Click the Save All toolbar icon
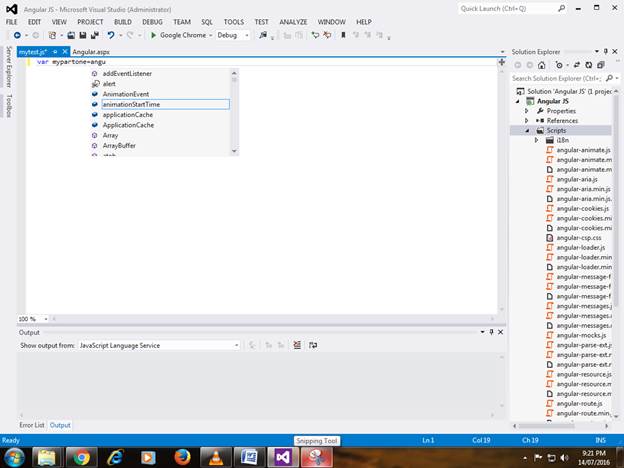Viewport: 624px width, 468px height. pos(95,35)
